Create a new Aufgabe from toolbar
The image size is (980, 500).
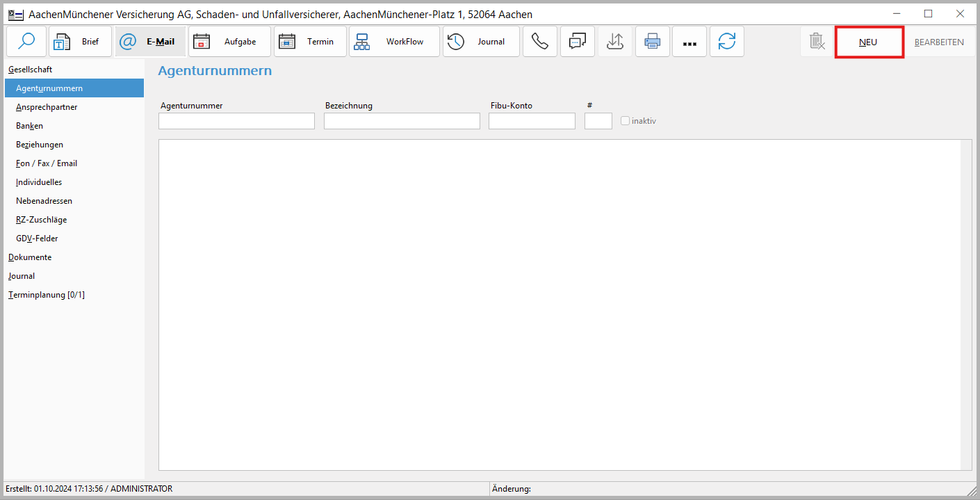(x=229, y=42)
